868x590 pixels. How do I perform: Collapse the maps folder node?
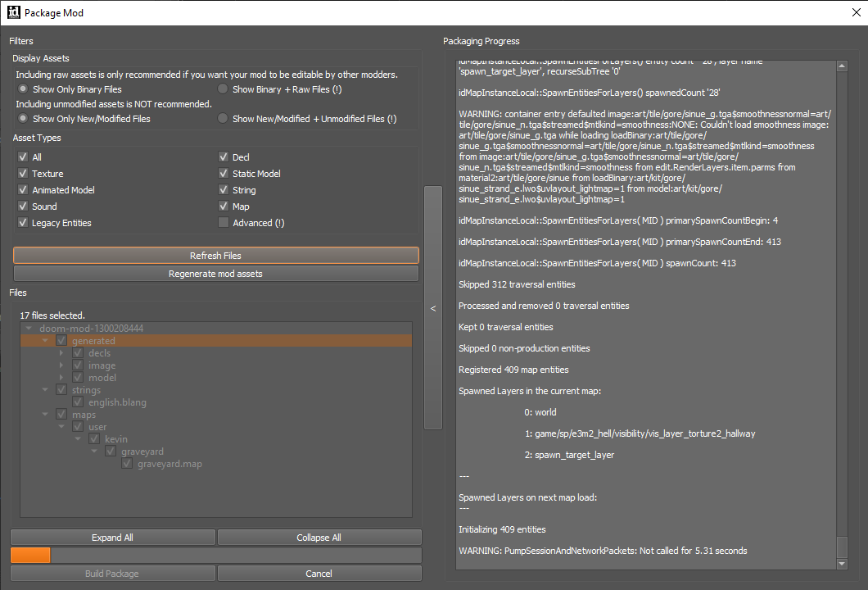coord(45,414)
